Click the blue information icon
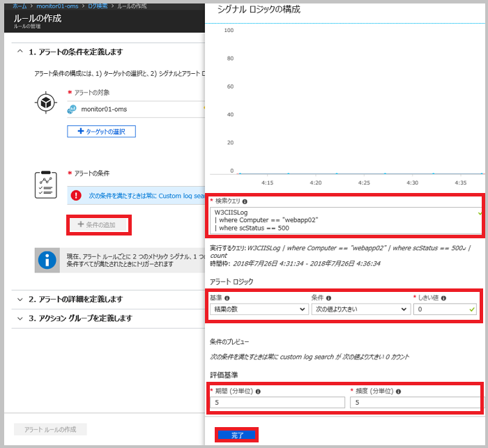This screenshot has height=448, width=488. (x=47, y=260)
